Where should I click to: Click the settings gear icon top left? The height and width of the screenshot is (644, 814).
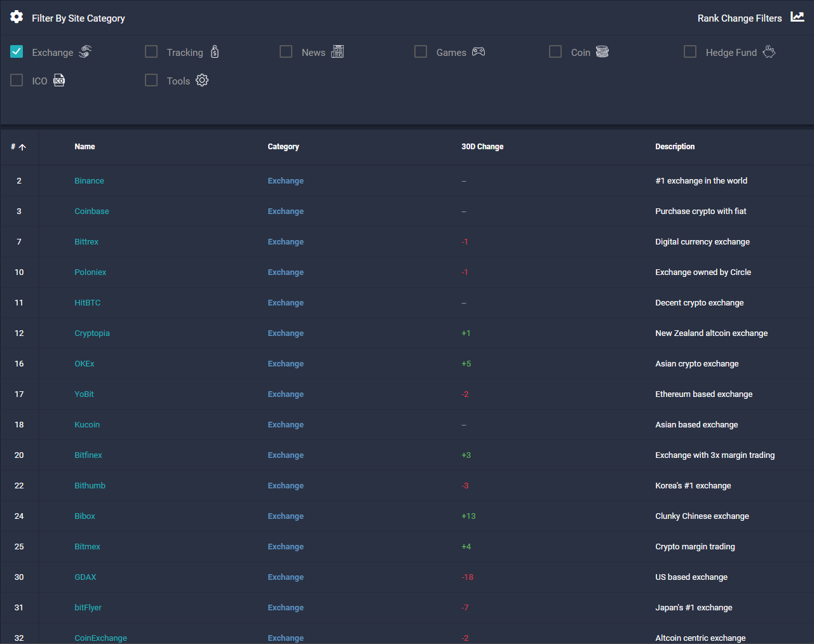tap(16, 17)
